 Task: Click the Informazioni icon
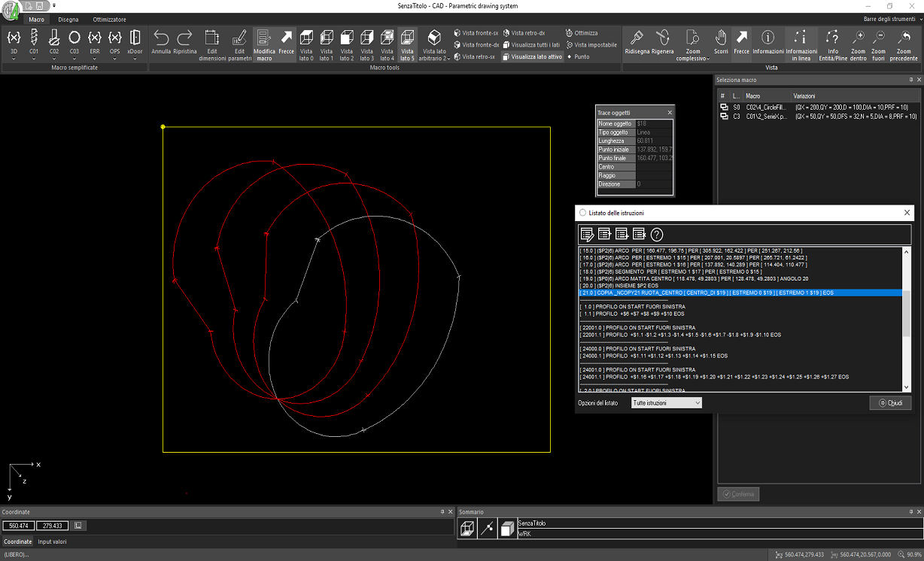pos(768,38)
